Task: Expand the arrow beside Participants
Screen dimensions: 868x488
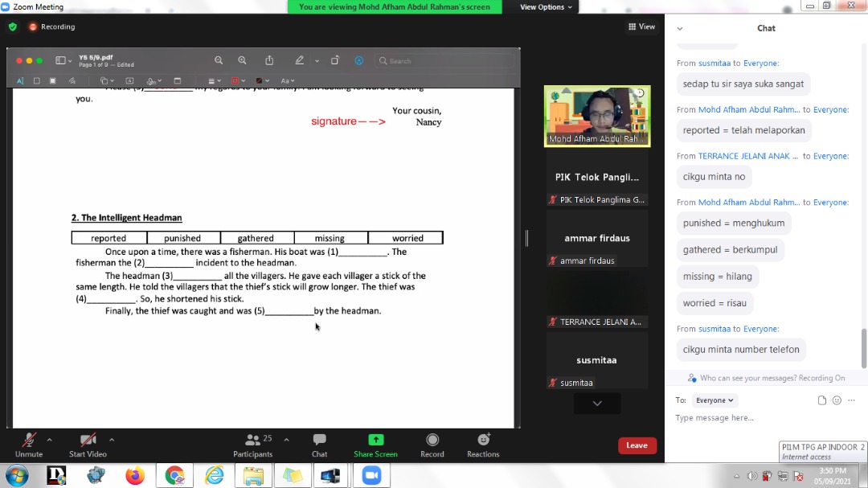Action: (x=286, y=440)
